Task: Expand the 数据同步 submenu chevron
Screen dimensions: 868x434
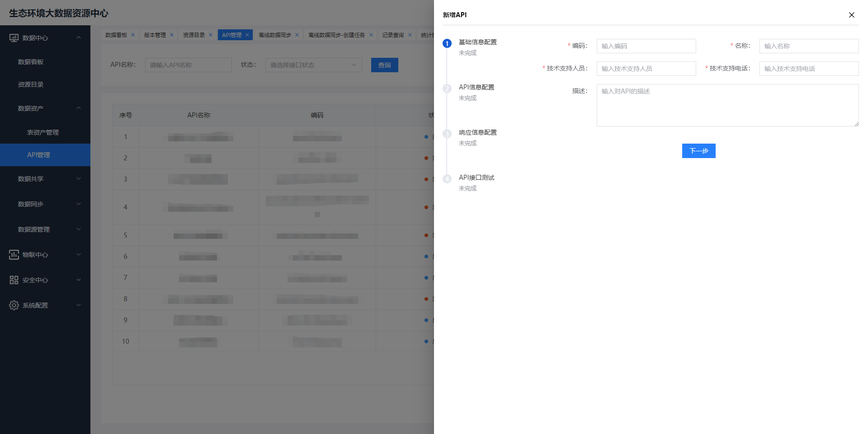Action: (x=79, y=204)
